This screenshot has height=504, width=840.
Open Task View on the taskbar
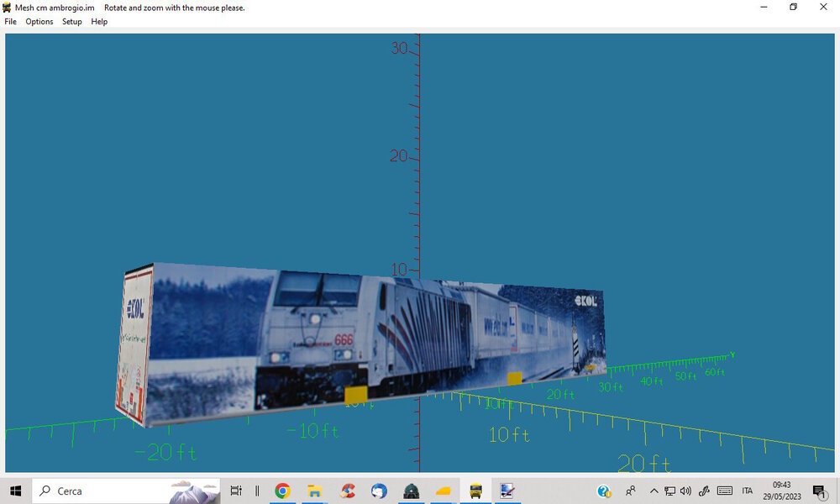click(236, 491)
